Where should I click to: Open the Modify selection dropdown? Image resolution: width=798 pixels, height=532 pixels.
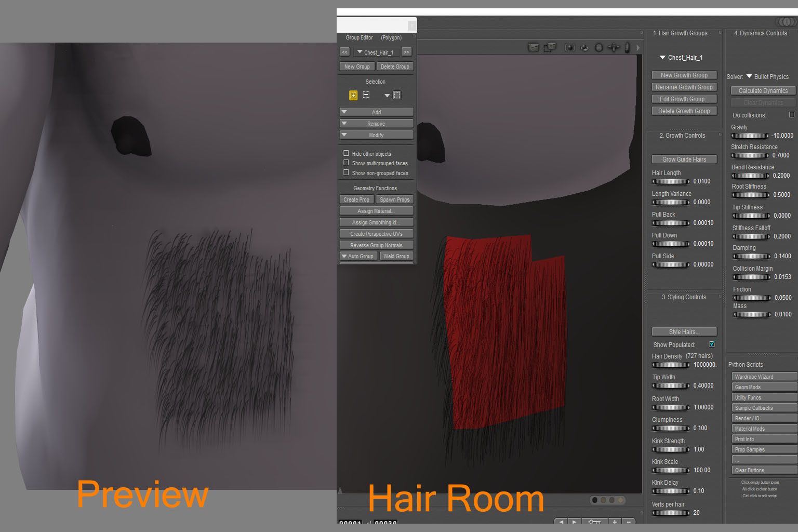coord(376,135)
